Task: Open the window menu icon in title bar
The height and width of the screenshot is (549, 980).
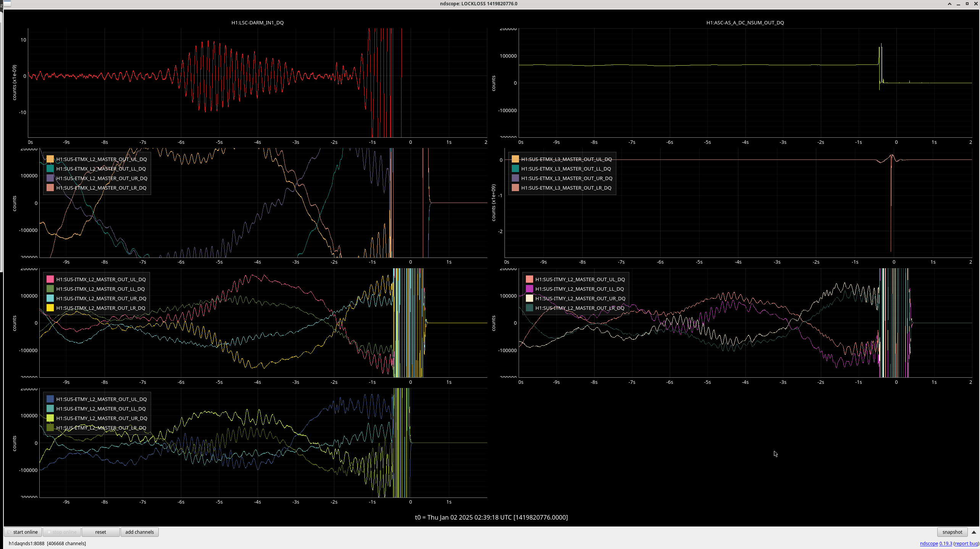Action: tap(6, 3)
